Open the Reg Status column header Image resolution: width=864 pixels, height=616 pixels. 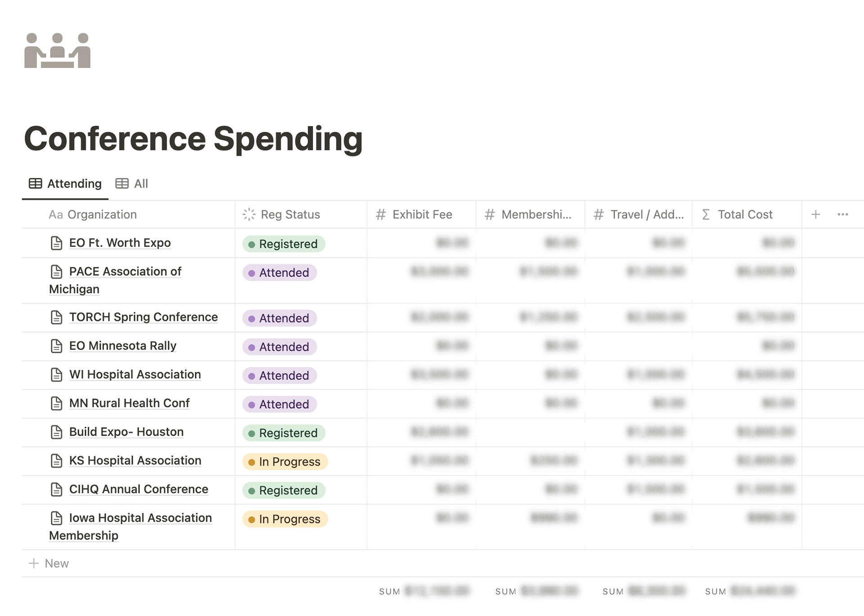point(301,214)
